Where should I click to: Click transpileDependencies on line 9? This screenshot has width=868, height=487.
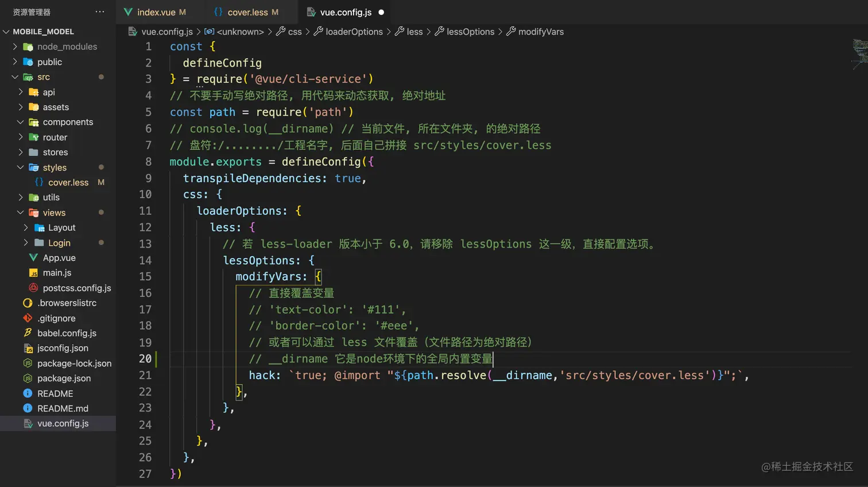pyautogui.click(x=251, y=178)
